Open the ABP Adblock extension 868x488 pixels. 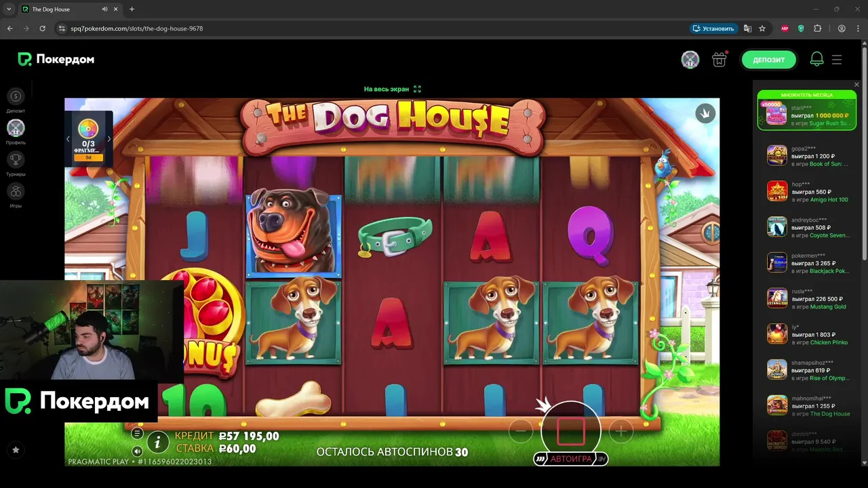coord(785,28)
